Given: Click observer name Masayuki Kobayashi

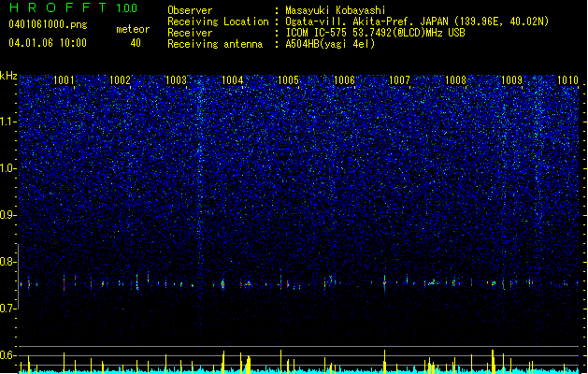Looking at the screenshot, I should [335, 10].
